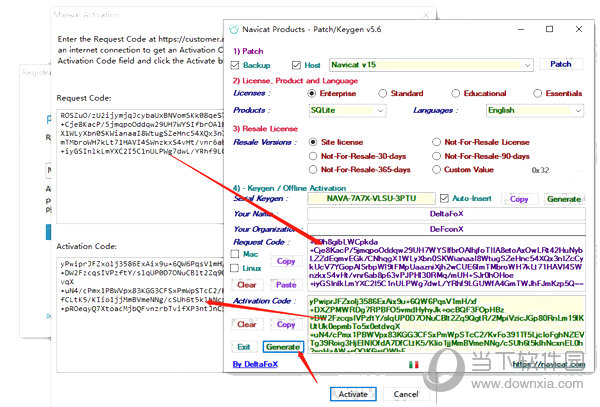The width and height of the screenshot is (600, 407).
Task: Select the Educational license radio button
Action: [455, 93]
